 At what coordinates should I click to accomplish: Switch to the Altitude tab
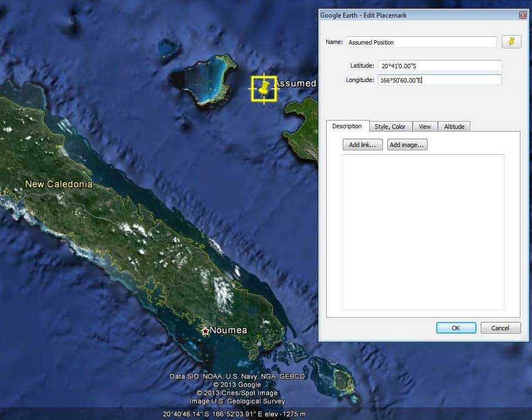454,127
